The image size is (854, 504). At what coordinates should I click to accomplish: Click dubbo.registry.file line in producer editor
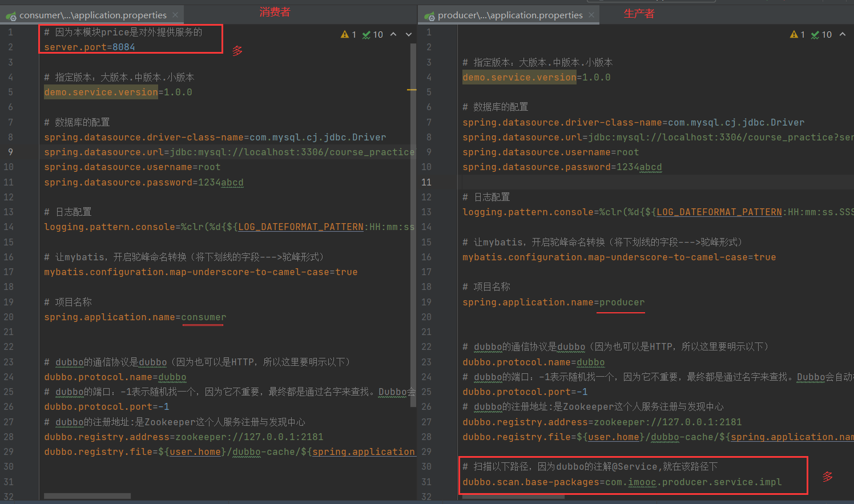[658, 437]
